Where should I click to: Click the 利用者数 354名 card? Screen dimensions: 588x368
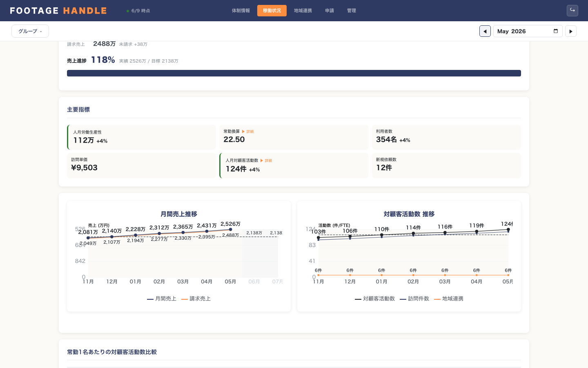pyautogui.click(x=446, y=137)
